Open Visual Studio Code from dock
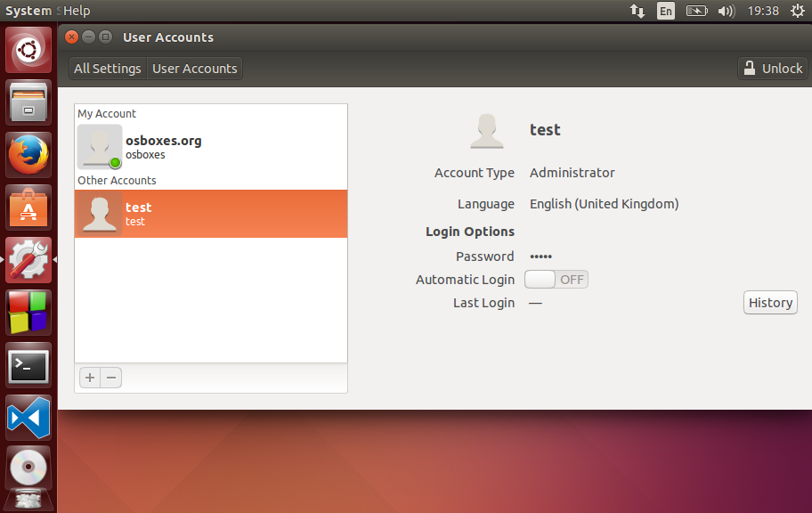Image resolution: width=812 pixels, height=513 pixels. 28,418
